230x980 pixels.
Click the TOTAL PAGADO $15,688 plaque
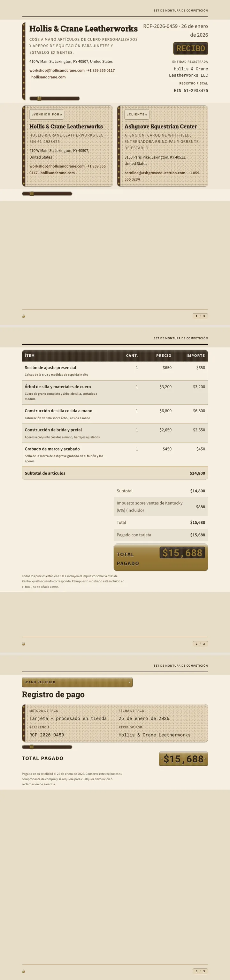161,558
